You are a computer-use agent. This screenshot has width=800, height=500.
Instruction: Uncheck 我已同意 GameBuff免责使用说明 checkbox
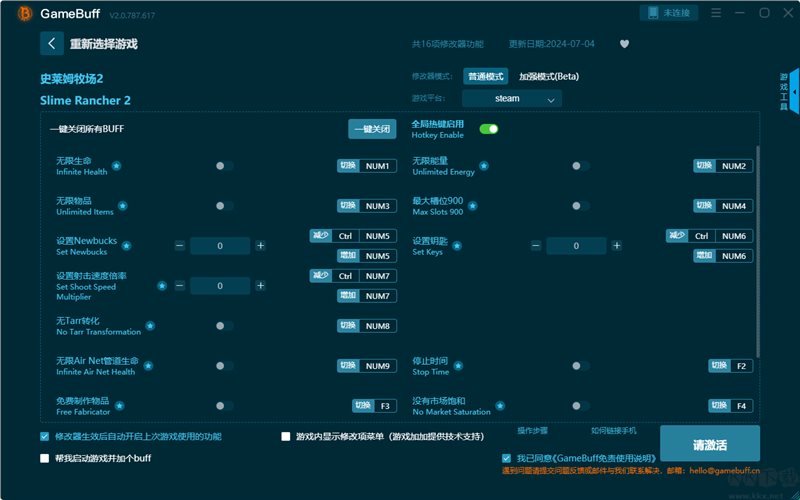coord(506,458)
